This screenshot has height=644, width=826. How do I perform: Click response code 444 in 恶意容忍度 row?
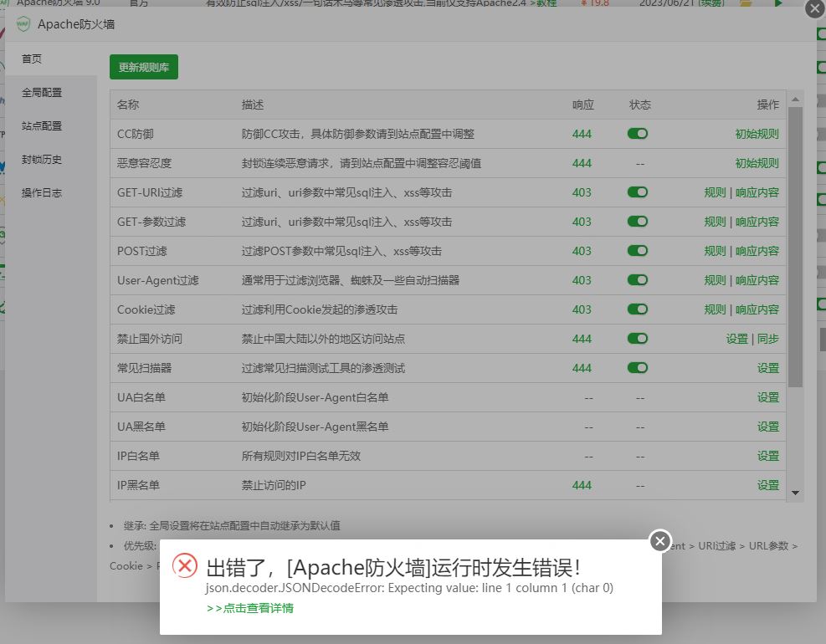pyautogui.click(x=582, y=163)
